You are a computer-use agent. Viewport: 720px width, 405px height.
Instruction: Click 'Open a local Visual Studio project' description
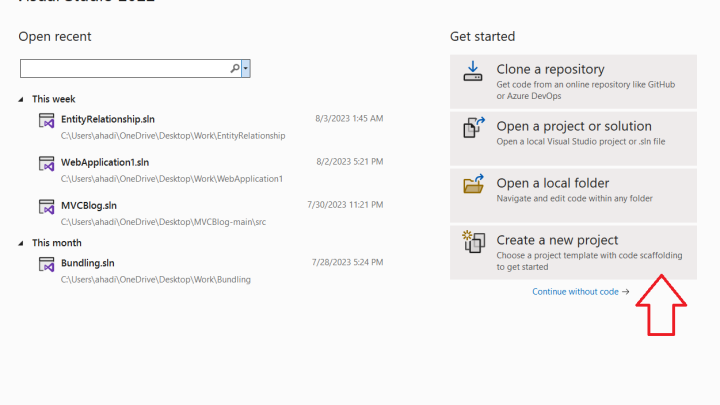(581, 141)
